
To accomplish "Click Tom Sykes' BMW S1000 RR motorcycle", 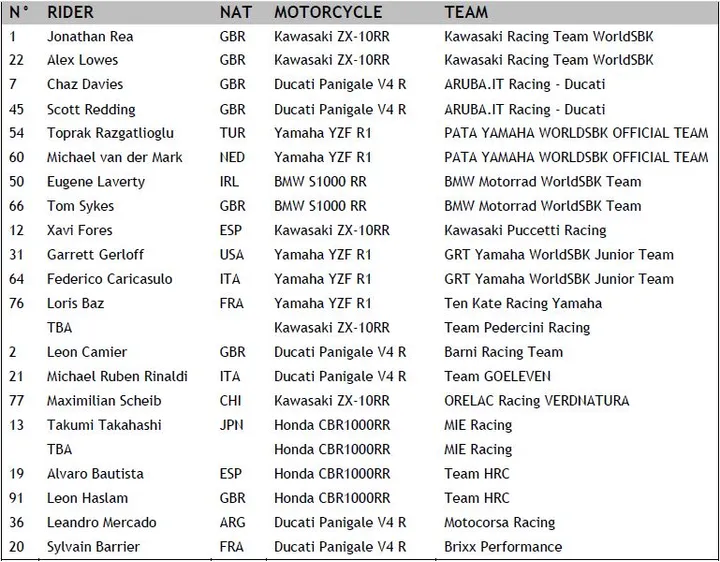I will click(x=320, y=206).
